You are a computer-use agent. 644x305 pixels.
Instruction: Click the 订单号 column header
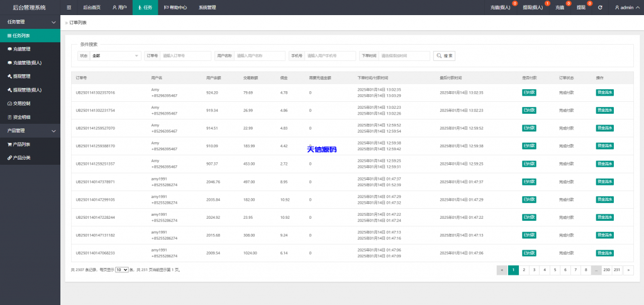click(x=81, y=77)
